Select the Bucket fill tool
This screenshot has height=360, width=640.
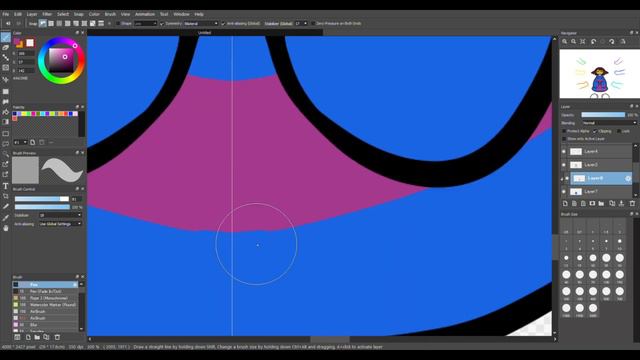[5, 111]
